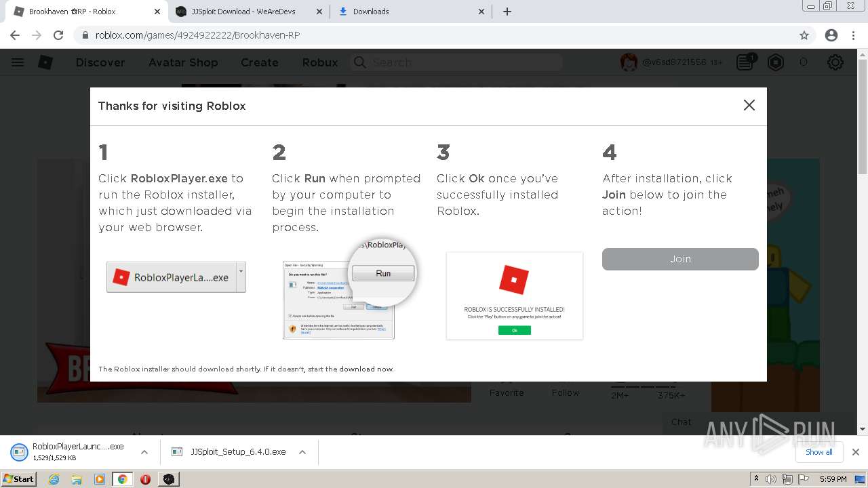Image resolution: width=868 pixels, height=488 pixels.
Task: Click the network tray icon
Action: click(787, 479)
